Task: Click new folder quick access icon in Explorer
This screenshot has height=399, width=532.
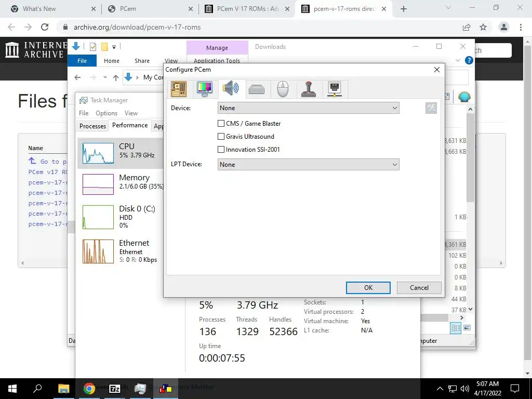Action: click(x=104, y=47)
